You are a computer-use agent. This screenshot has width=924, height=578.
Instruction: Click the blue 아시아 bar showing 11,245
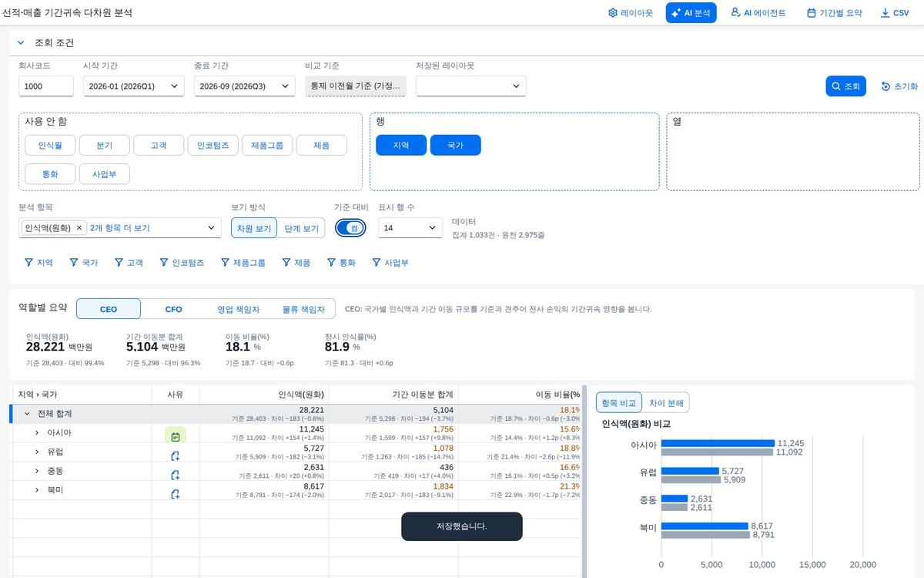pyautogui.click(x=718, y=443)
